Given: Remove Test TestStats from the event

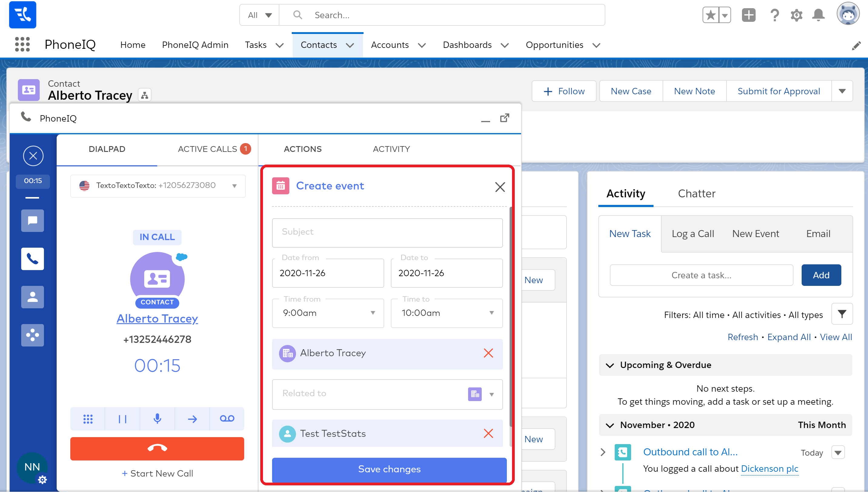Looking at the screenshot, I should 488,433.
